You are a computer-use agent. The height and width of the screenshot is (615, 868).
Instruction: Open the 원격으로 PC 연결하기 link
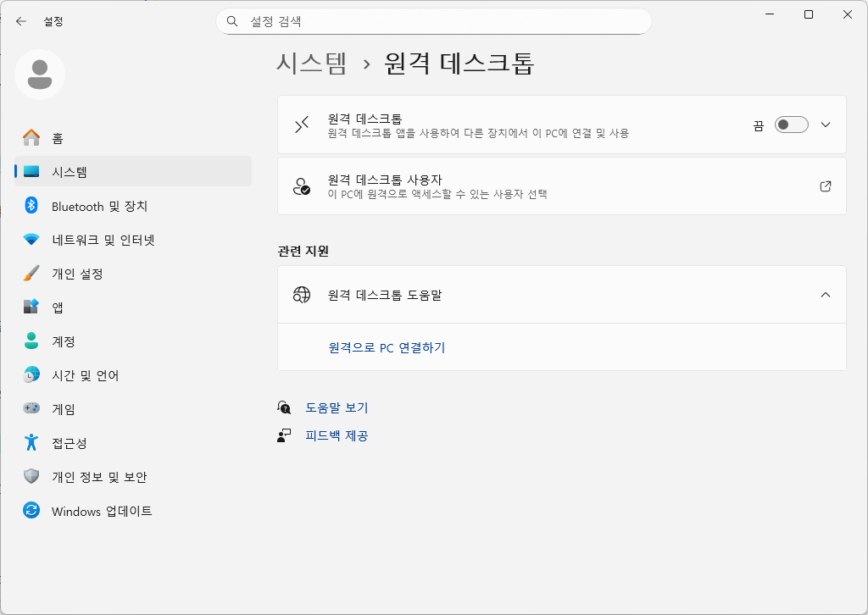(x=387, y=347)
